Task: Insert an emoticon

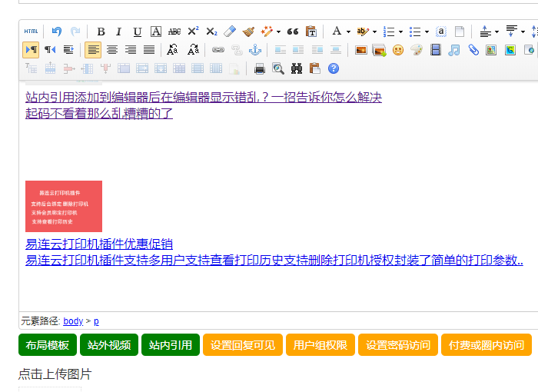Action: 398,50
